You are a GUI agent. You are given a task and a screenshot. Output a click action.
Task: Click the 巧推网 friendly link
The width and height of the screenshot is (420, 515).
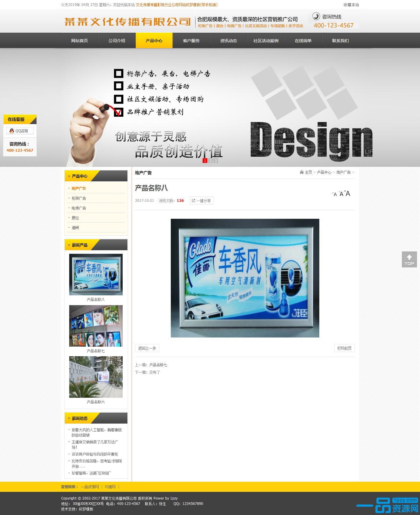110,487
